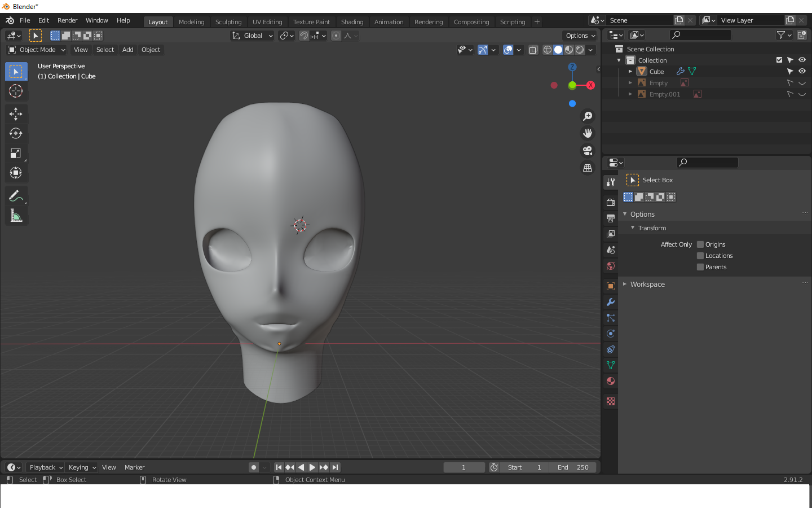Open Active Tool properties tab
The width and height of the screenshot is (812, 508).
click(611, 182)
